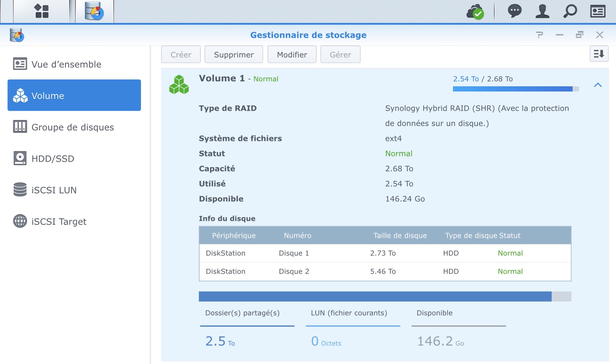Viewport: 616px width, 364px height.
Task: Open help with the question mark icon
Action: point(539,35)
